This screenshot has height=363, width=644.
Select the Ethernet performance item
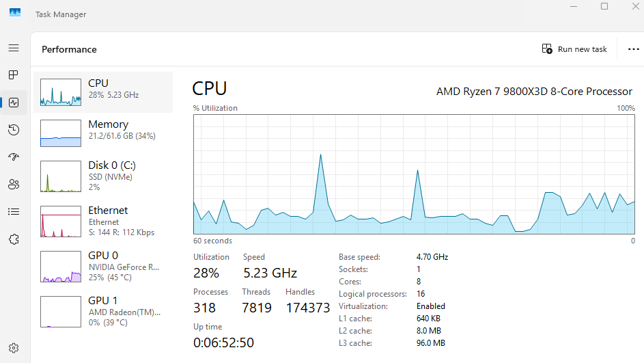(103, 219)
